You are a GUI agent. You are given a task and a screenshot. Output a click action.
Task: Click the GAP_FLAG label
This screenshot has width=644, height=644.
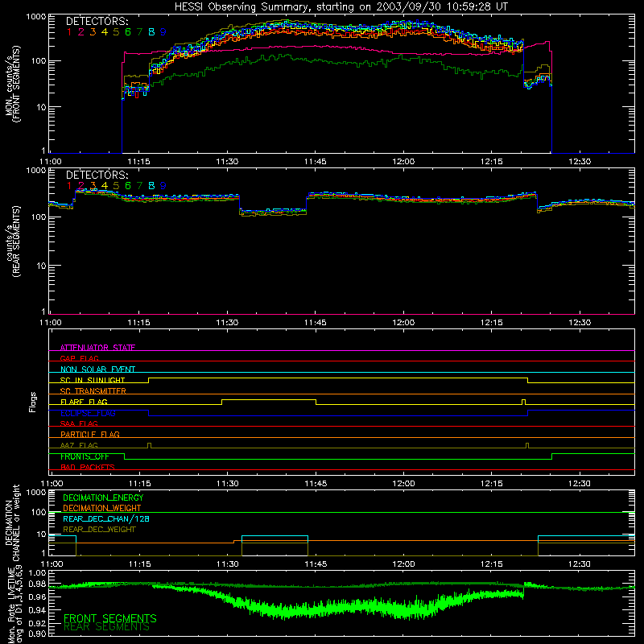click(79, 358)
